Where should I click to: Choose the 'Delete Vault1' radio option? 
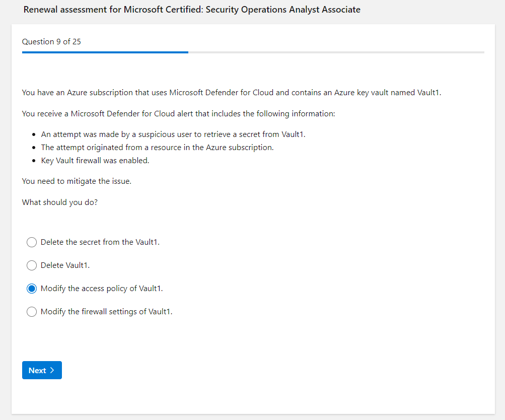pos(32,265)
